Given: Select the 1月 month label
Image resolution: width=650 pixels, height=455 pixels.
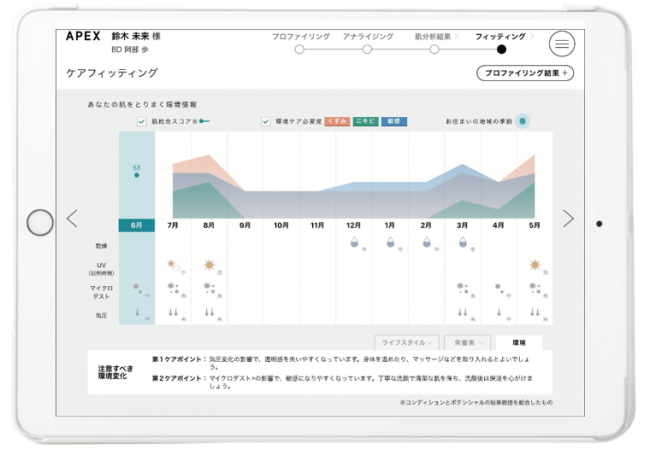Looking at the screenshot, I should pos(390,225).
